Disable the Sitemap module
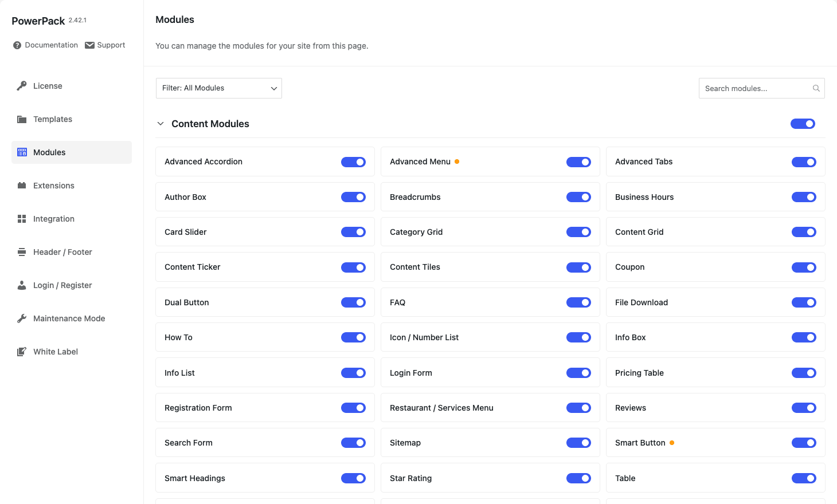The image size is (837, 504). tap(578, 443)
